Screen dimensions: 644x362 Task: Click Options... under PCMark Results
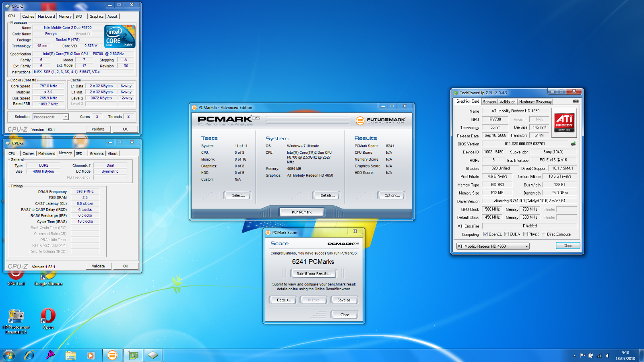tap(392, 195)
